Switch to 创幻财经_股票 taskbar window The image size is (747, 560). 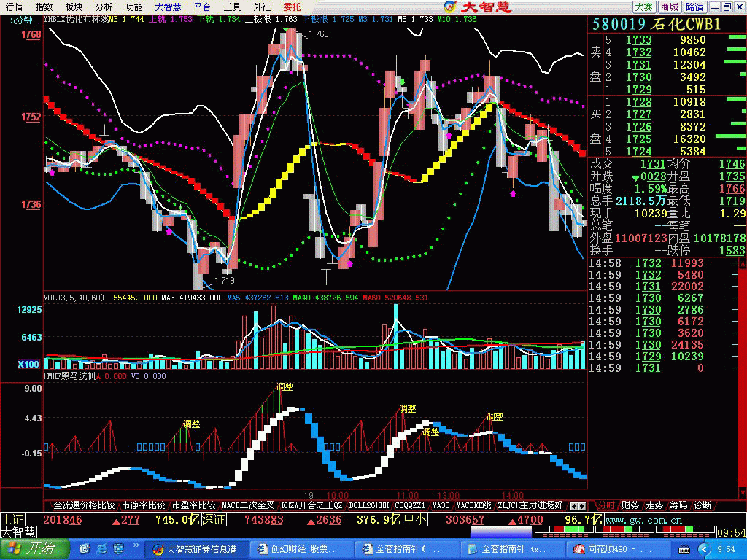(302, 550)
